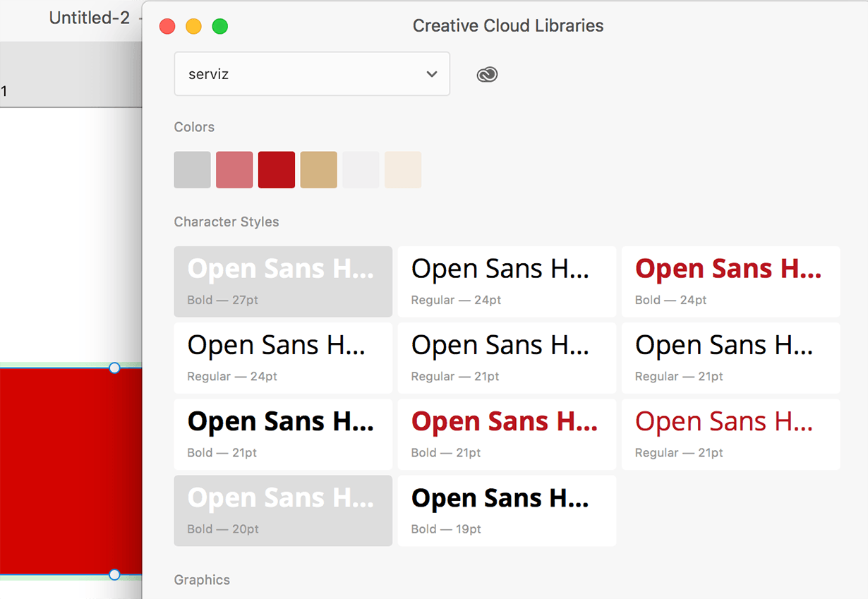The height and width of the screenshot is (599, 868).
Task: Apply the red Bold 24pt character style
Action: 730,282
